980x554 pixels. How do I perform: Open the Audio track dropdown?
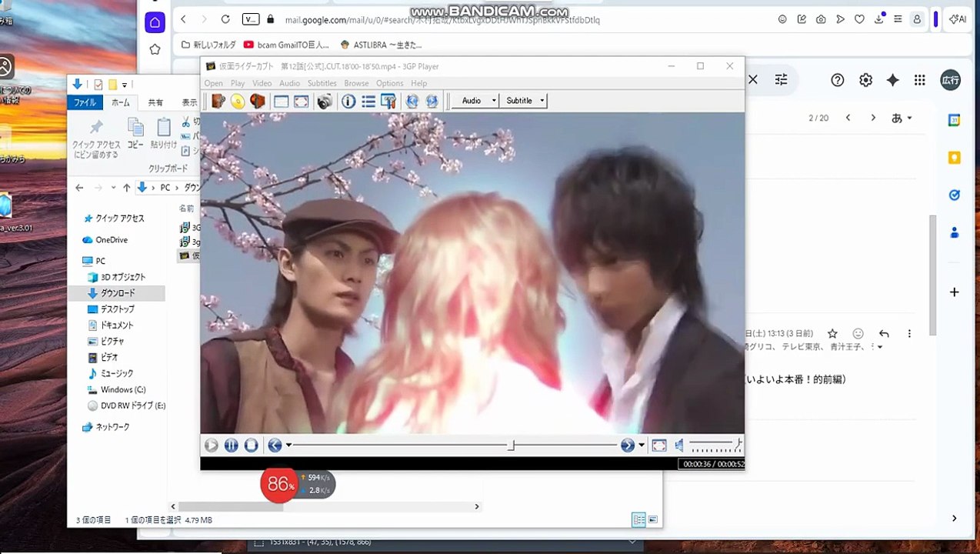[x=475, y=101]
